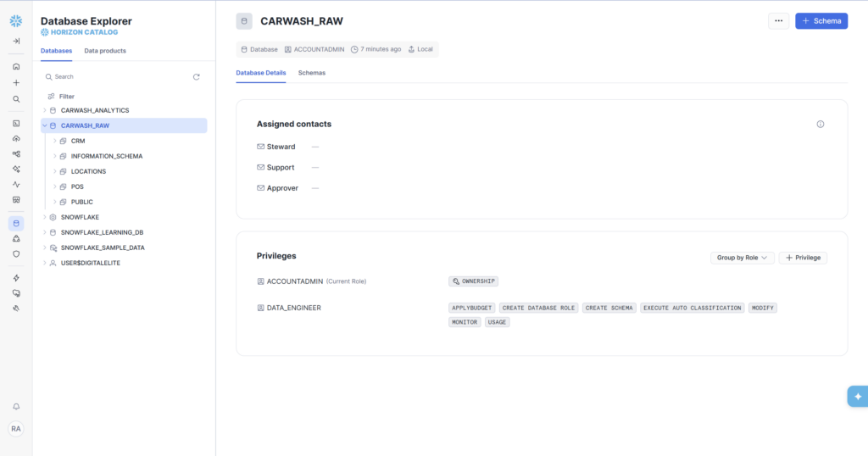Click the plus Create icon in the sidebar
The width and height of the screenshot is (868, 456).
point(16,83)
